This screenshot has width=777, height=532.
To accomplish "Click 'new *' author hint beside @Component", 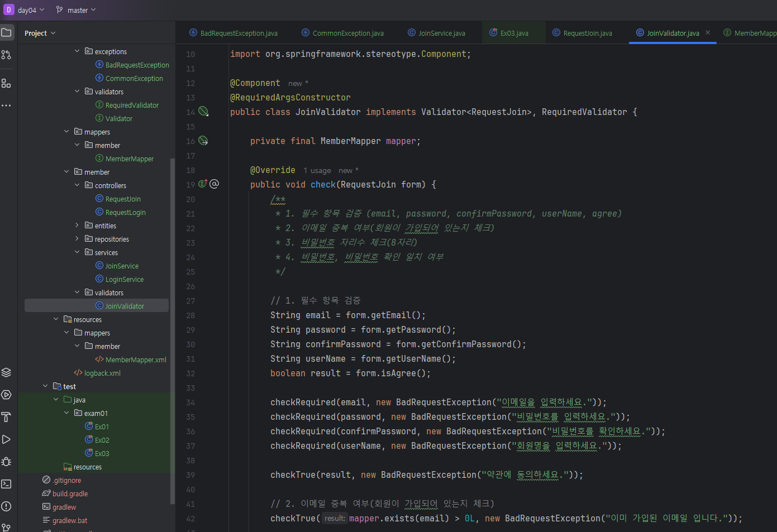I will point(298,83).
